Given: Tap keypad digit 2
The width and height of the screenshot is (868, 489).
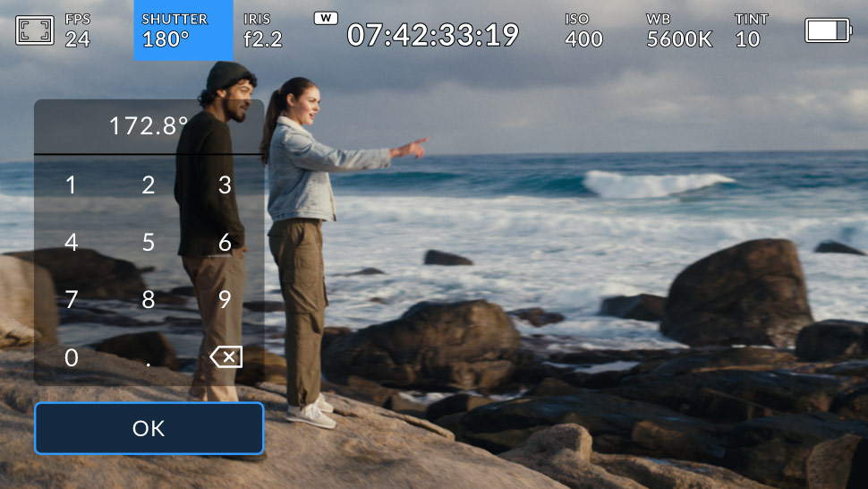Looking at the screenshot, I should (148, 185).
